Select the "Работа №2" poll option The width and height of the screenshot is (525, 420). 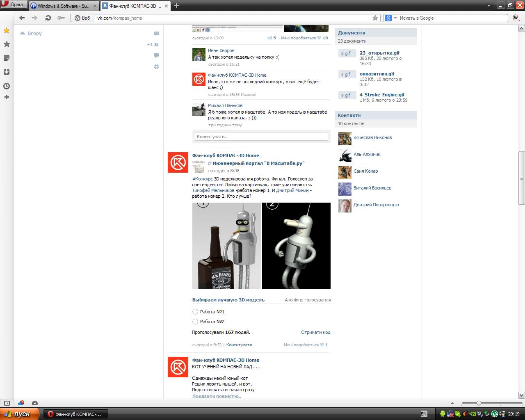point(195,322)
